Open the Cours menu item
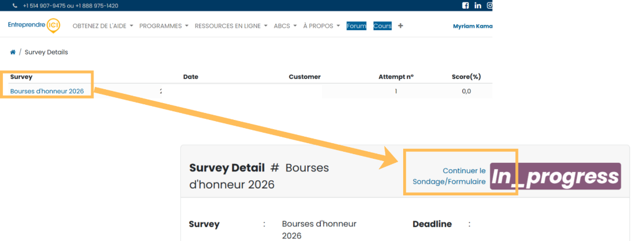644x241 pixels. coord(382,26)
